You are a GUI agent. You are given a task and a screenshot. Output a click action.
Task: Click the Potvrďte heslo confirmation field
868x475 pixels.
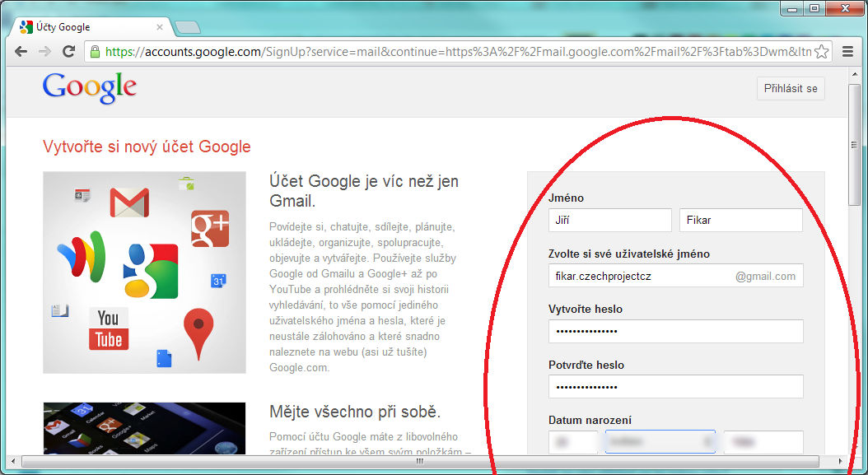pyautogui.click(x=676, y=386)
